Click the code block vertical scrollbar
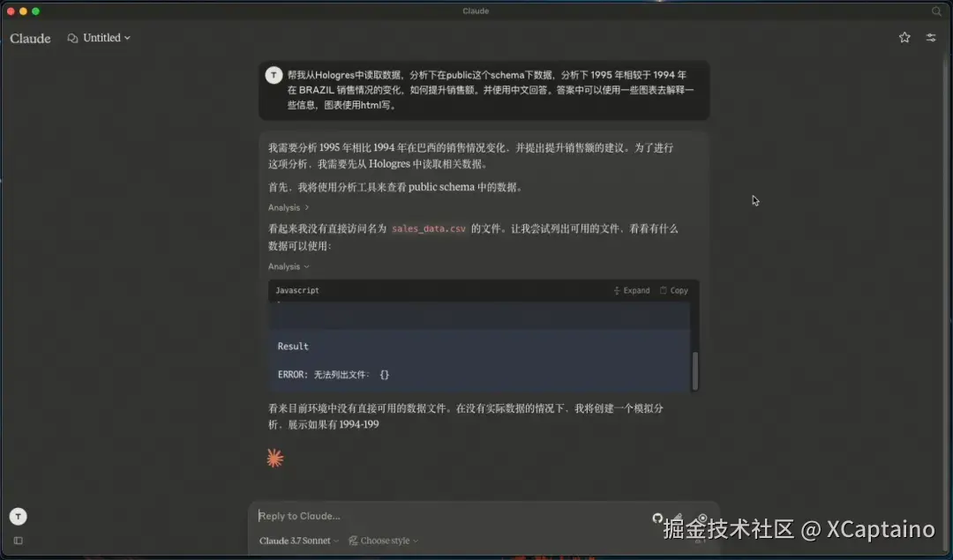Image resolution: width=953 pixels, height=560 pixels. click(695, 370)
